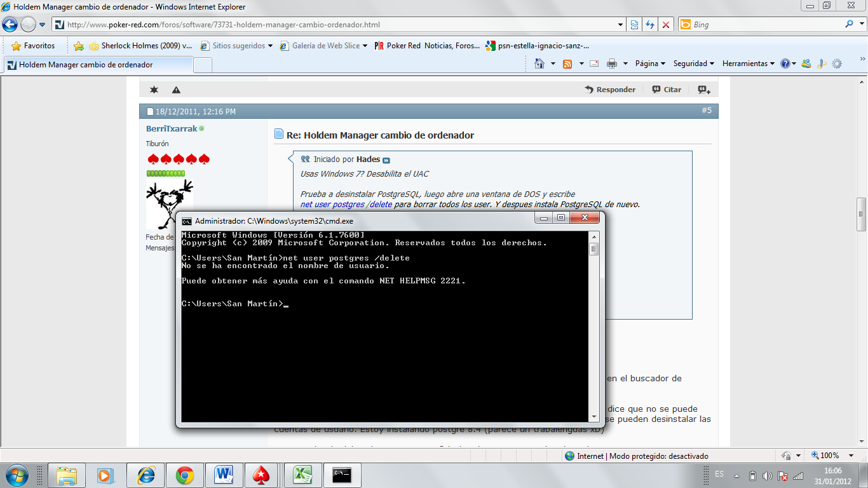Open psn-estella-ignacio-sanz favorite
Screen dimensions: 868x488
(x=537, y=46)
